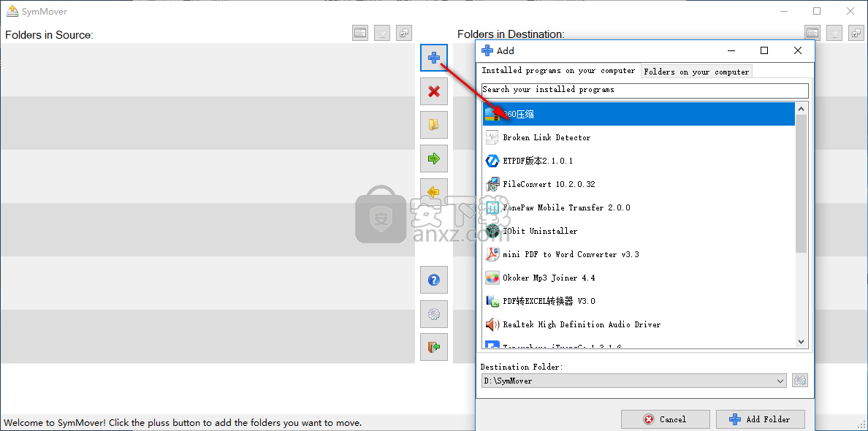This screenshot has width=868, height=431.
Task: Click the program list scrollbar up arrow
Action: [802, 108]
